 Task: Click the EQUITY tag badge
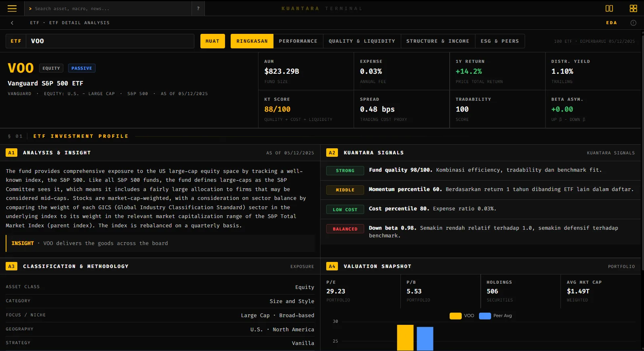point(51,69)
